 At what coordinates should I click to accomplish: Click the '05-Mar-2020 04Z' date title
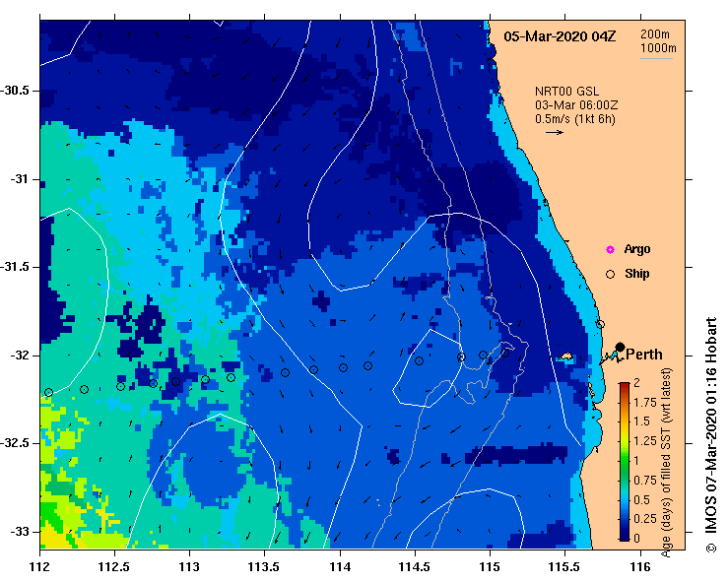(560, 36)
